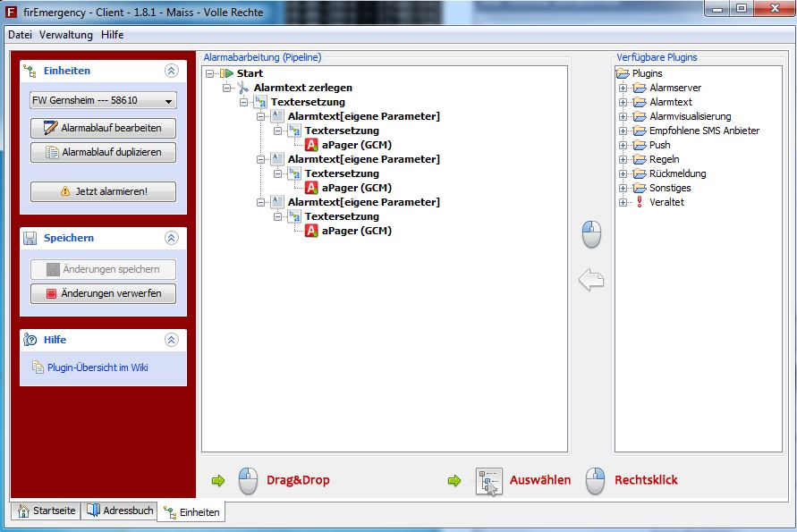Viewport: 797px width, 532px height.
Task: Click Änderungen verwerfen button
Action: (103, 293)
